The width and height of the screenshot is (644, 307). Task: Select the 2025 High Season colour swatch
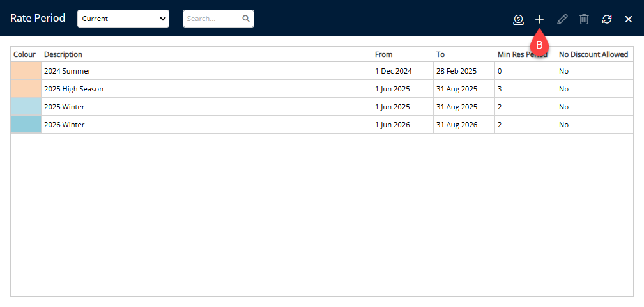pyautogui.click(x=26, y=89)
